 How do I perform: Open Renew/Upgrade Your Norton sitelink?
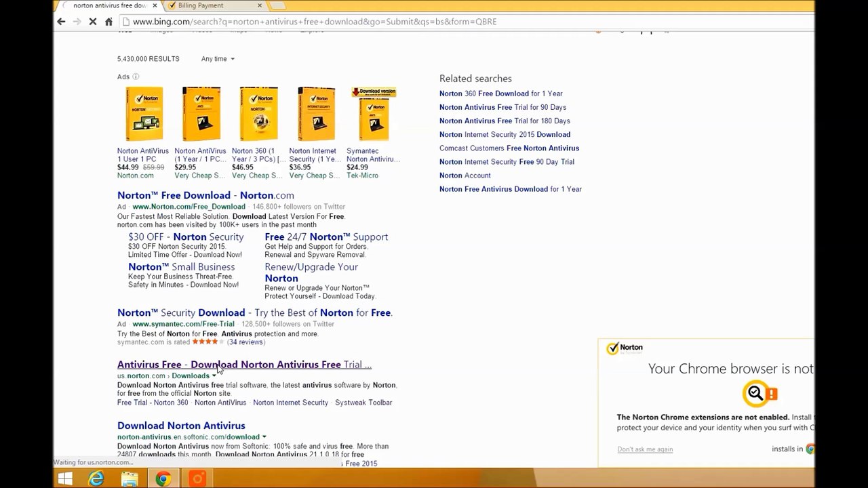pos(311,272)
